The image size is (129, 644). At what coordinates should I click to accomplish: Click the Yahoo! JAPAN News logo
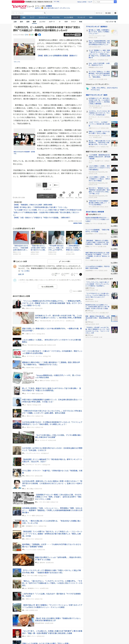click(x=23, y=7)
